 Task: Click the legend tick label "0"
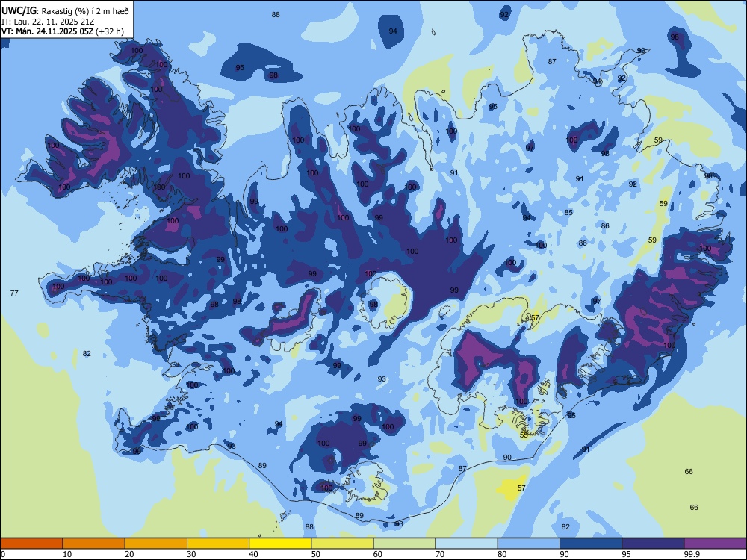3,554
